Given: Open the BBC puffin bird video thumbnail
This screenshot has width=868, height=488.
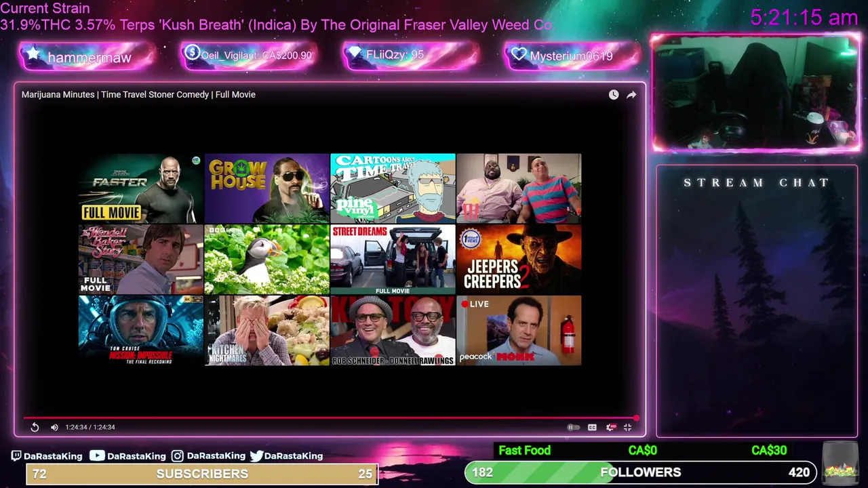Looking at the screenshot, I should click(267, 259).
